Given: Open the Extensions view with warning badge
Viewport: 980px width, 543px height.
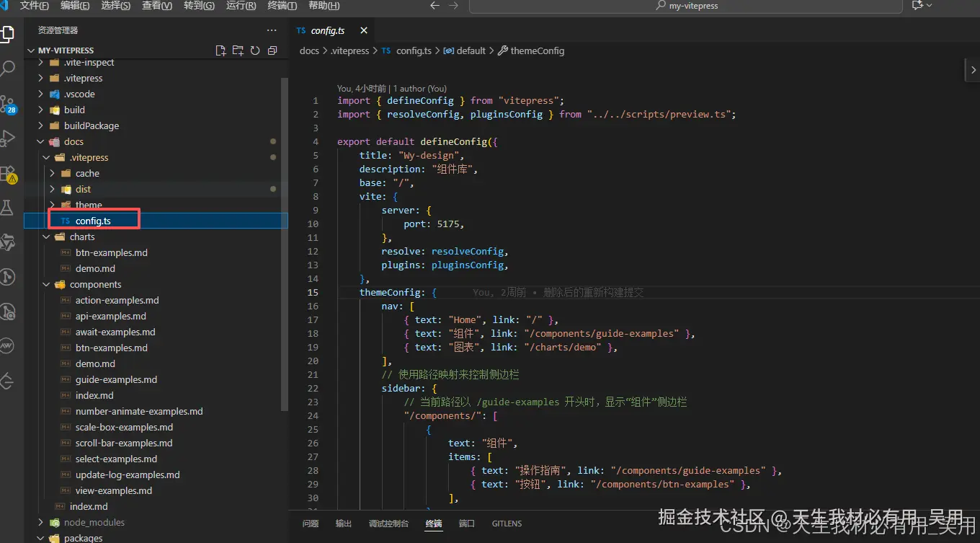Looking at the screenshot, I should pyautogui.click(x=10, y=175).
